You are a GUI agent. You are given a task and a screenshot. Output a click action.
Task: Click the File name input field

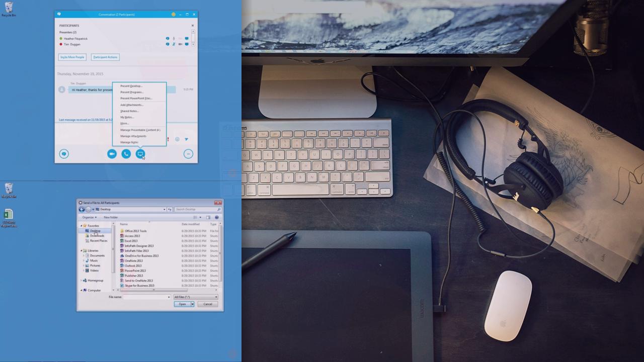[x=146, y=297]
